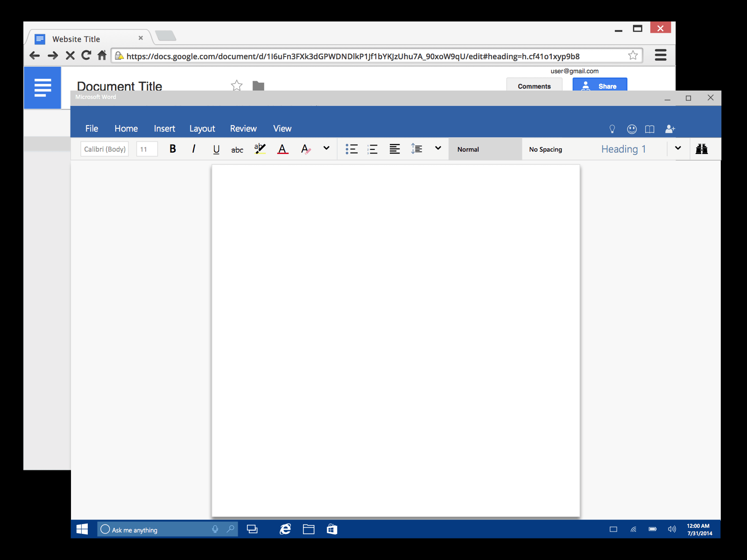Viewport: 747px width, 560px height.
Task: Click the line spacing icon
Action: [416, 149]
